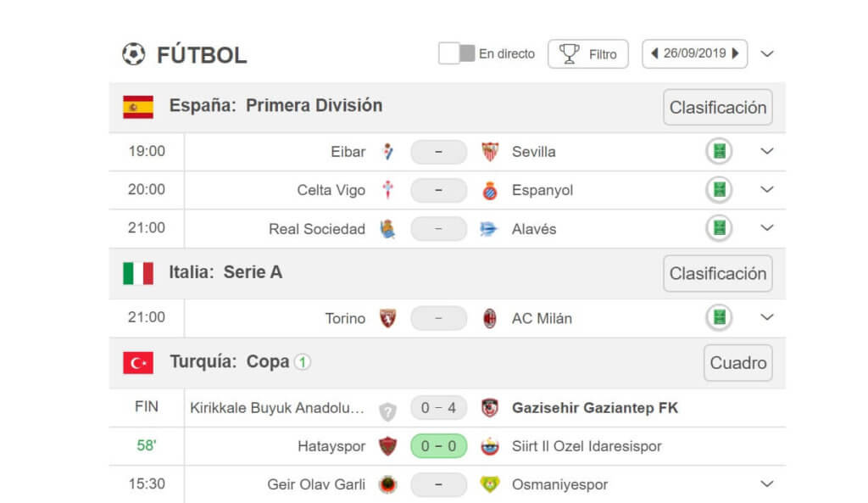
Task: Click the Espanyol club crest
Action: [x=489, y=190]
